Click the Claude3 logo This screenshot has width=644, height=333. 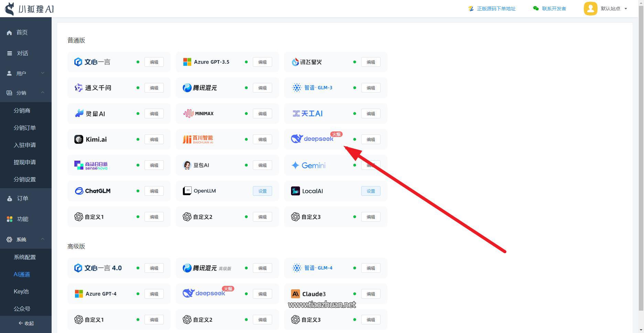click(308, 294)
